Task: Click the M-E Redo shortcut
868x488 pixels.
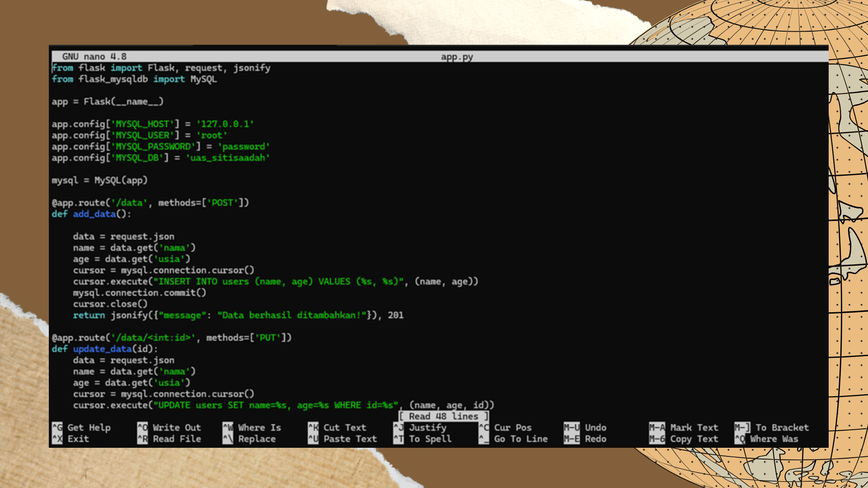Action: [x=585, y=439]
